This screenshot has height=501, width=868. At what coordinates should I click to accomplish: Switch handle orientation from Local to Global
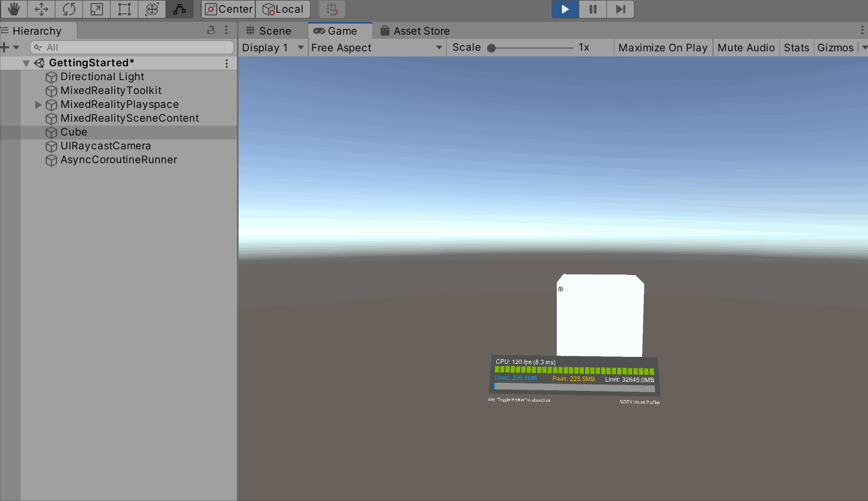click(x=283, y=9)
